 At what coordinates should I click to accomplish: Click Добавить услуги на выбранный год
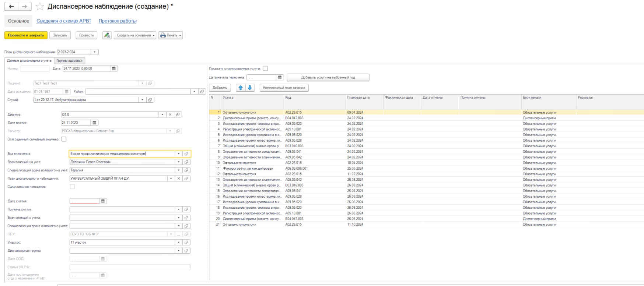(328, 77)
